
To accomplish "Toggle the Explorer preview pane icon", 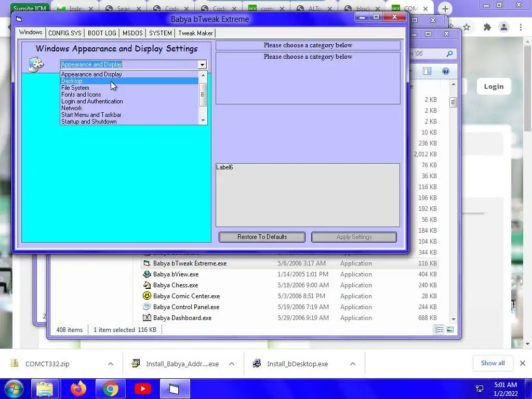I will point(427,71).
